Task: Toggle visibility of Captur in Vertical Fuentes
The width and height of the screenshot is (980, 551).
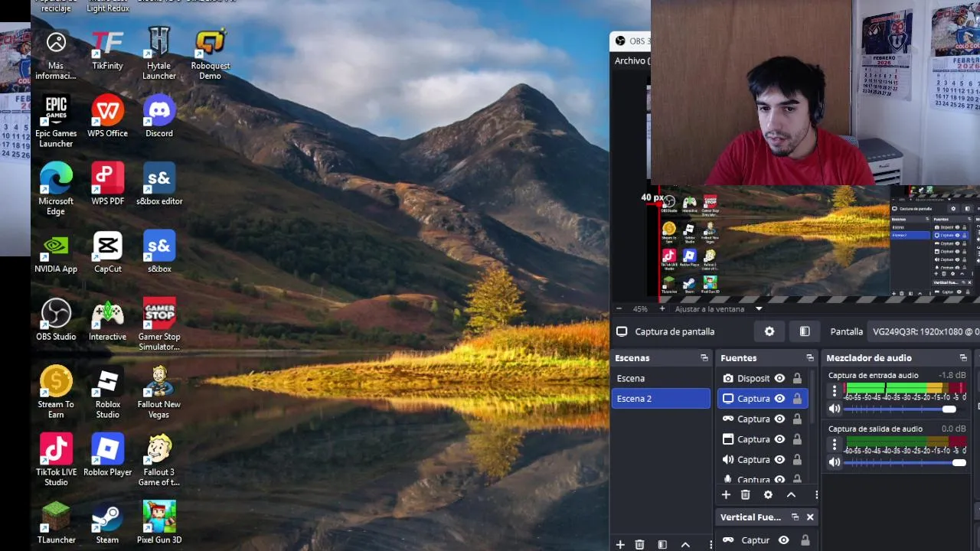Action: coord(783,540)
